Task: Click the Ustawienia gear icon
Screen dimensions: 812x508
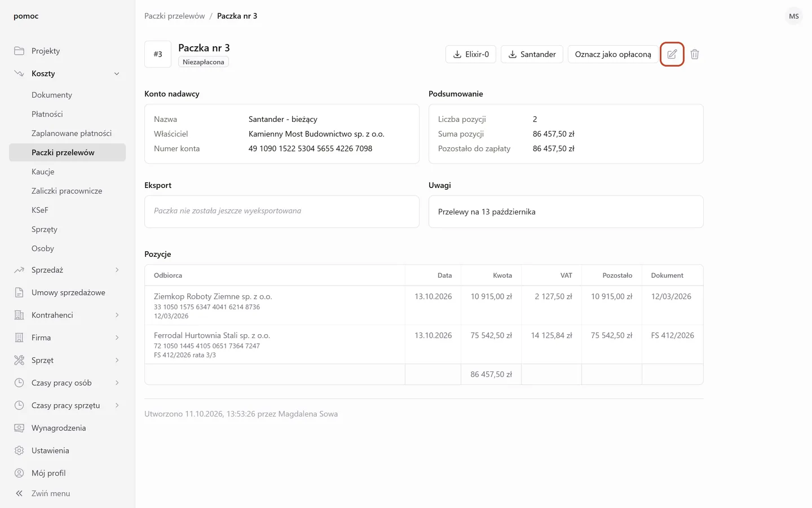Action: pyautogui.click(x=19, y=450)
